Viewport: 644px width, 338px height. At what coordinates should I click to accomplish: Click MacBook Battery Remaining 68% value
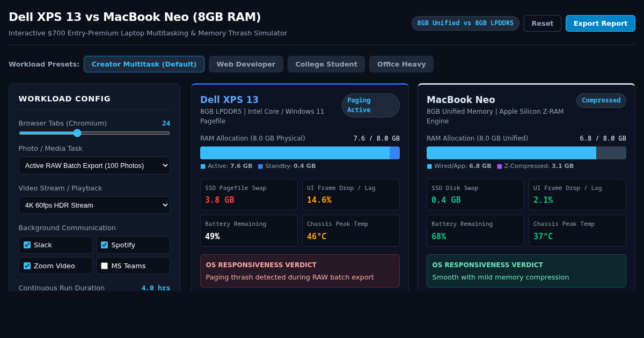[x=439, y=236]
